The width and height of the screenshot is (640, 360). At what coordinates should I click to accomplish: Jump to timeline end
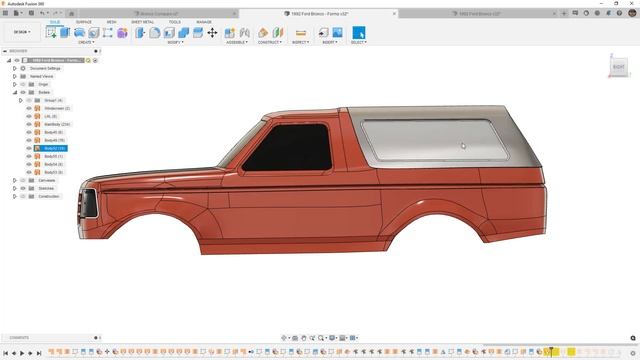tap(39, 353)
